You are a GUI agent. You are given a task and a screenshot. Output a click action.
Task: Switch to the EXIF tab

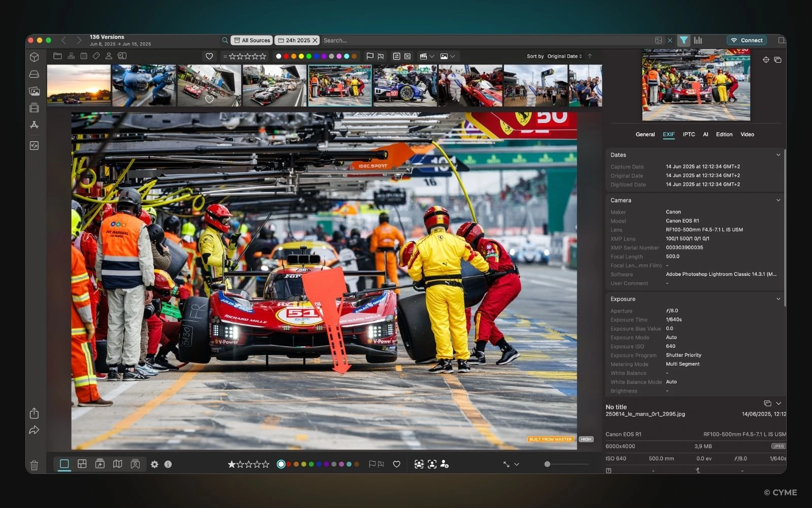point(668,135)
